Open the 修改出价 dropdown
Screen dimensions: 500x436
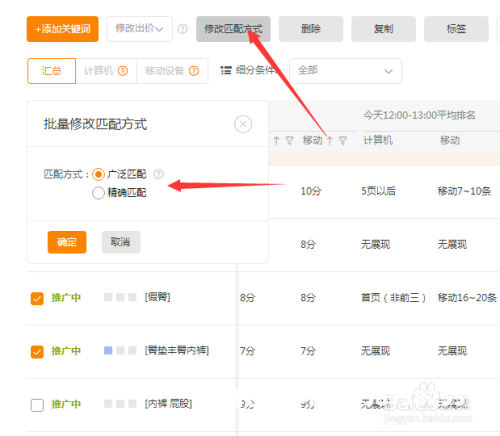click(140, 29)
